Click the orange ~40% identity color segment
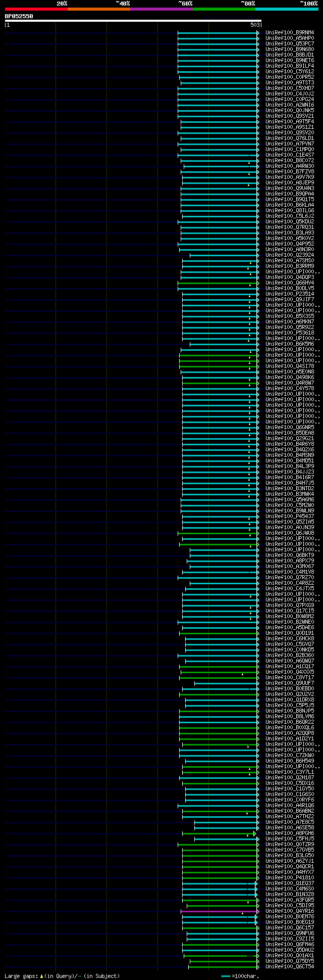The height and width of the screenshot is (980, 323). 98,9
